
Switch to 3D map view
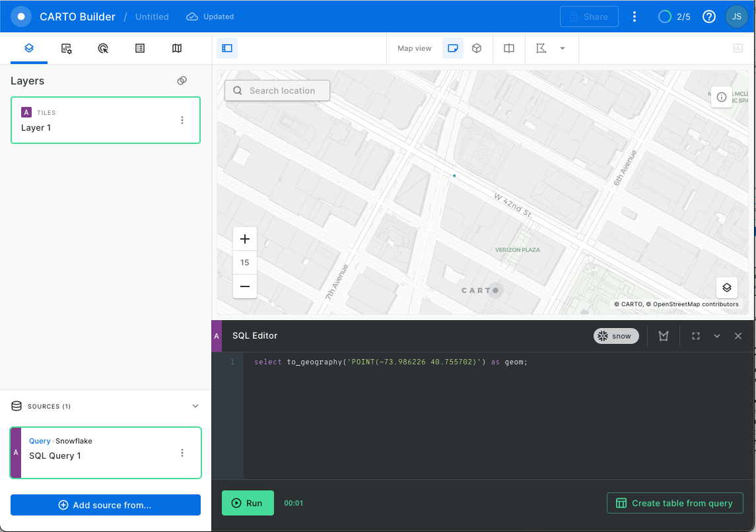pos(477,48)
